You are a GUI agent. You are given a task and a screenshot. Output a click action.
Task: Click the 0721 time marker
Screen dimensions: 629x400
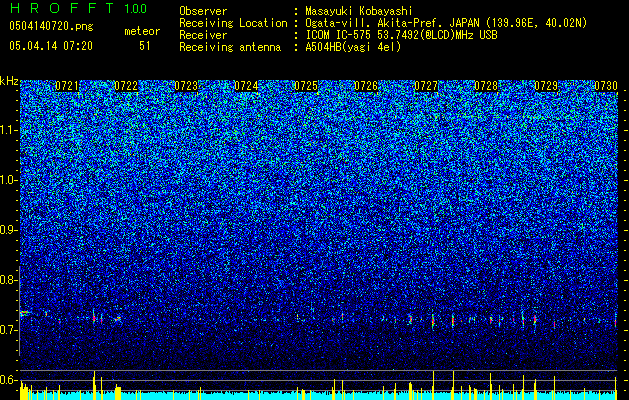coord(67,86)
